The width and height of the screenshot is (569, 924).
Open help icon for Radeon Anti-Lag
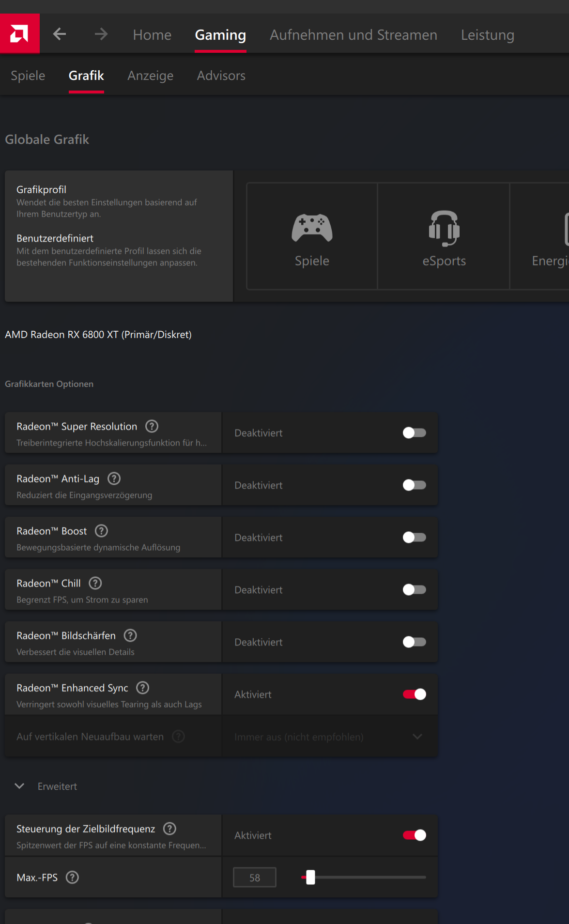(114, 478)
